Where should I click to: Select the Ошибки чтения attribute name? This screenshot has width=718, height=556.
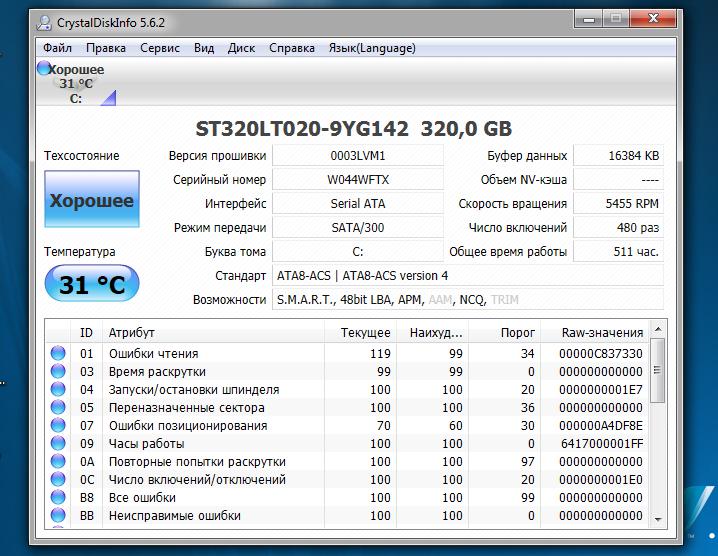pyautogui.click(x=153, y=354)
